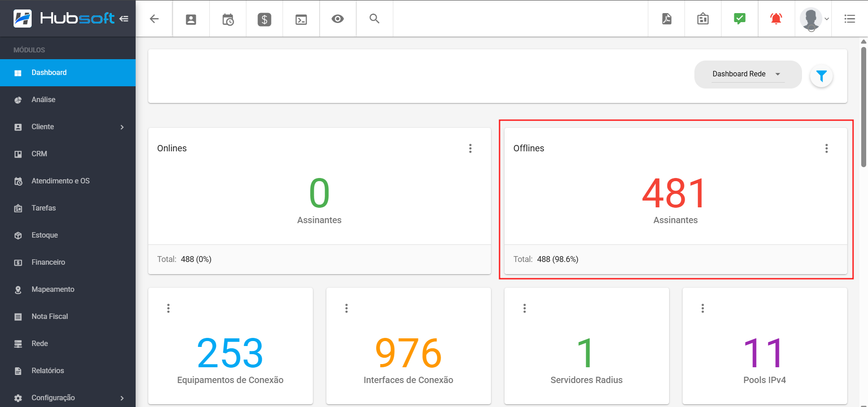Click the 253 Equipamentos de Conexão value
Viewport: 868px width, 407px height.
[230, 353]
